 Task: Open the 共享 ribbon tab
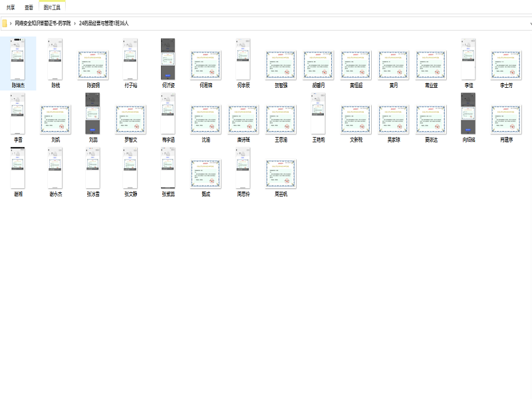11,7
